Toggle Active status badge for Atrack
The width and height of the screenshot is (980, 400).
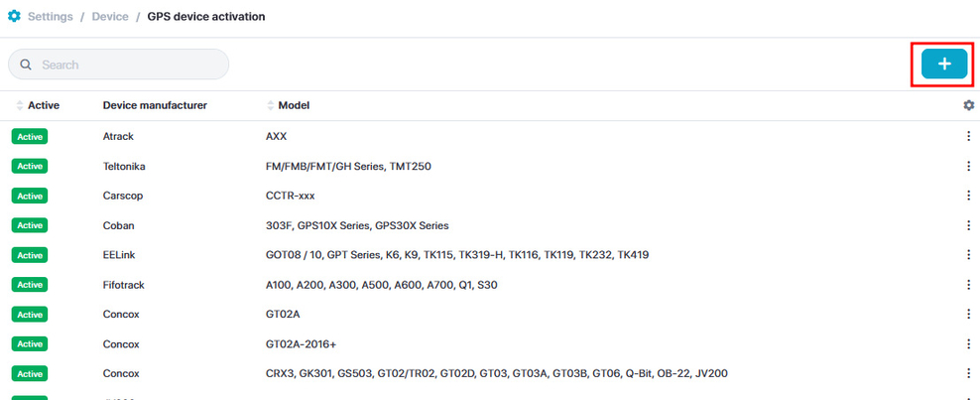[x=30, y=136]
